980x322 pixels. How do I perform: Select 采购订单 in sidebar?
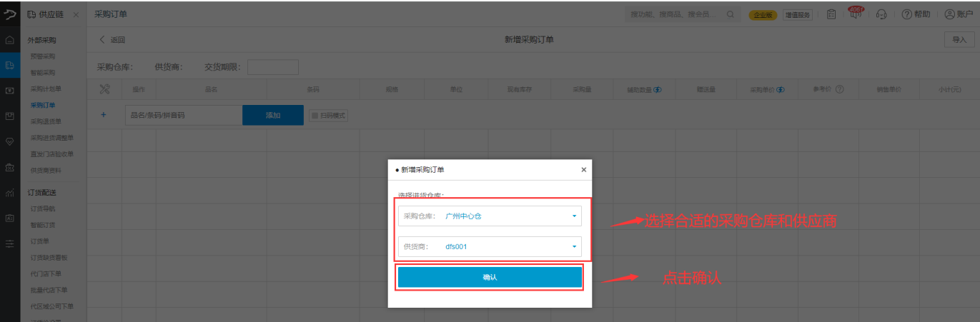tap(43, 105)
